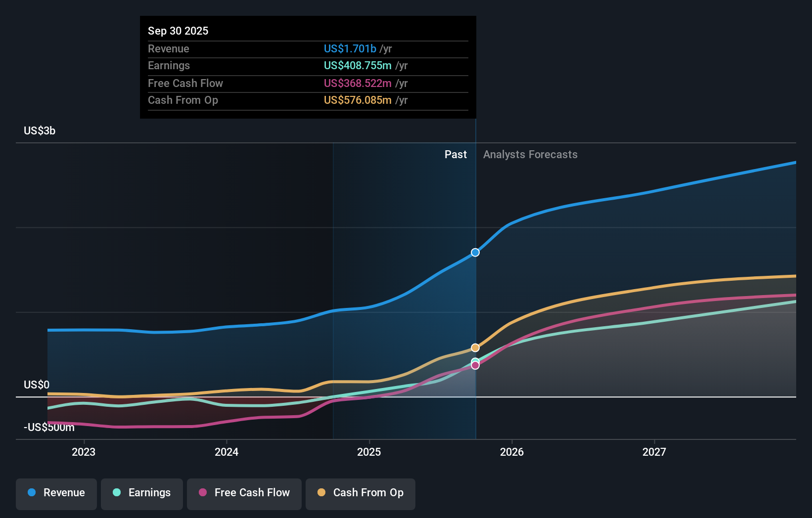Click the Cash From Op orange dot icon
Image resolution: width=812 pixels, height=518 pixels.
(x=321, y=493)
